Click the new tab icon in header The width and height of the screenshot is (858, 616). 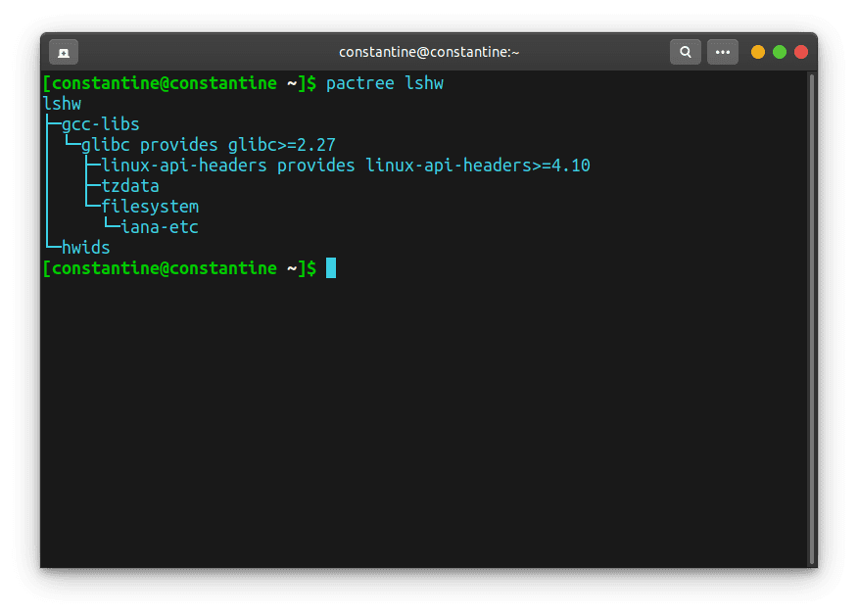[x=64, y=52]
